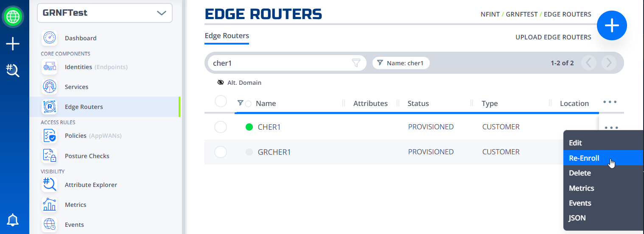The width and height of the screenshot is (644, 234).
Task: Open the notifications bell icon
Action: click(13, 220)
